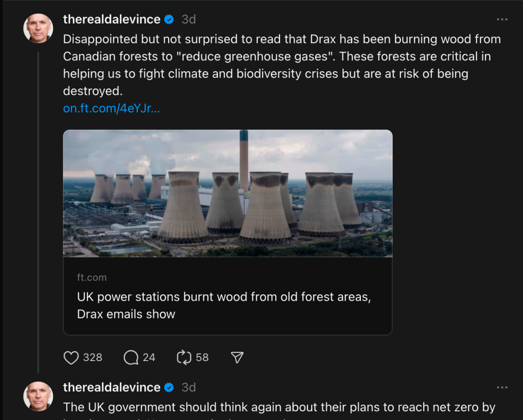This screenshot has width=523, height=420.
Task: Share the post with paper plane icon
Action: 237,358
